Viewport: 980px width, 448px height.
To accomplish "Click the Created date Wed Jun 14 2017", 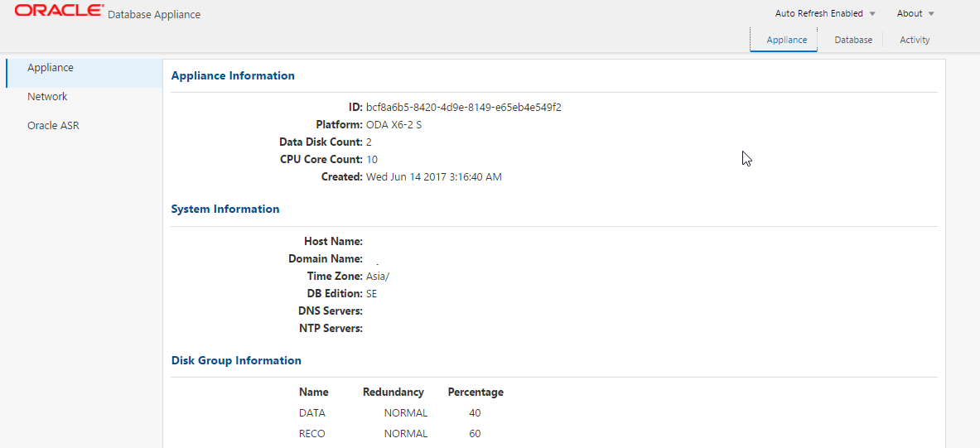I will (434, 177).
